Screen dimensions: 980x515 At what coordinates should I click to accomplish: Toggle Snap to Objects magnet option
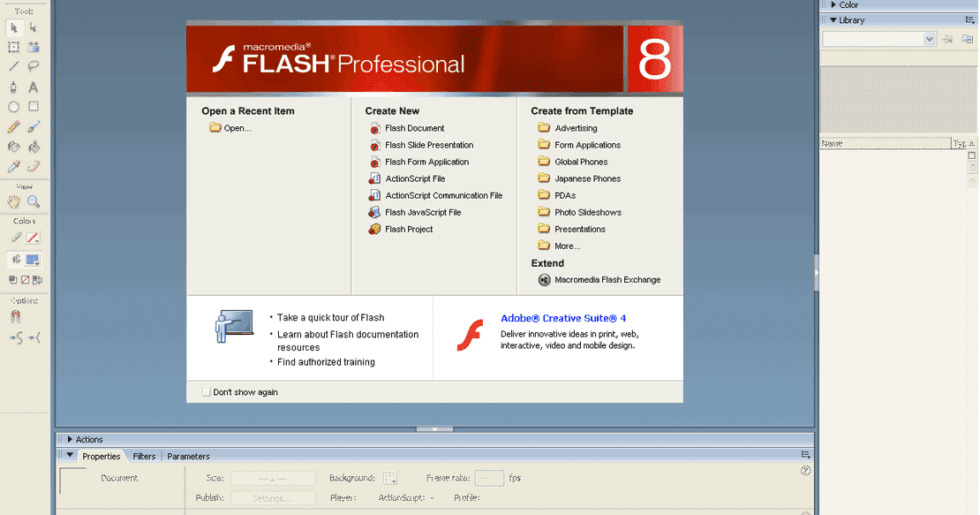(16, 317)
